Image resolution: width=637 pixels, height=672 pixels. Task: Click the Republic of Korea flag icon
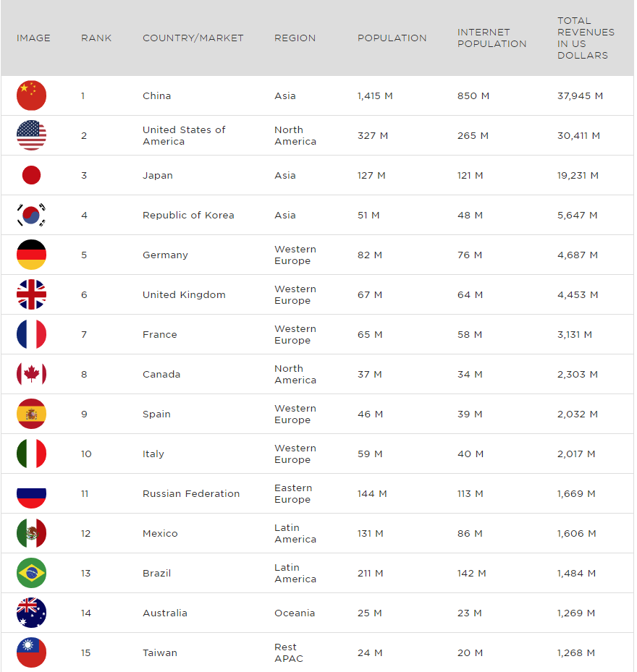tap(31, 215)
